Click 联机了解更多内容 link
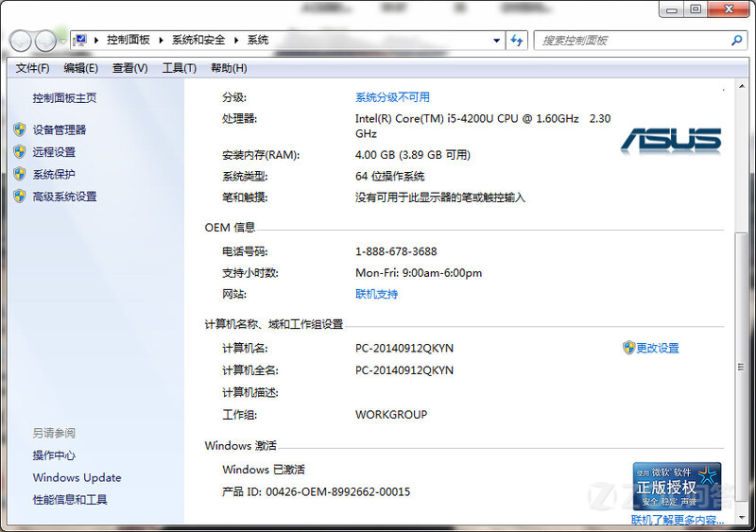The width and height of the screenshot is (756, 532). (678, 520)
